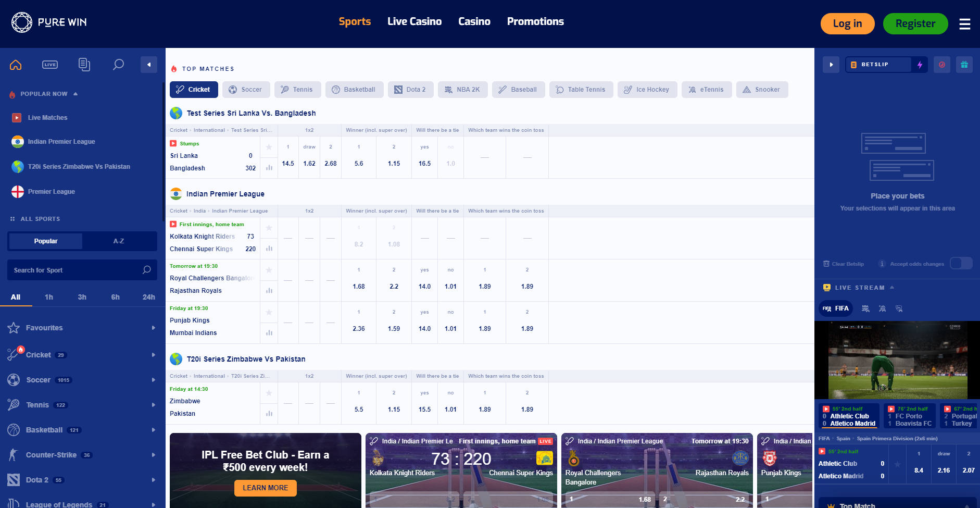Viewport: 980px width, 508px height.
Task: Open Indian Premier League in Popular Now
Action: pos(61,142)
